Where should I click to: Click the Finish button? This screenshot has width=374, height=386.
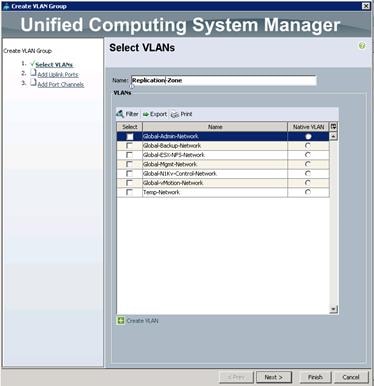pos(315,377)
